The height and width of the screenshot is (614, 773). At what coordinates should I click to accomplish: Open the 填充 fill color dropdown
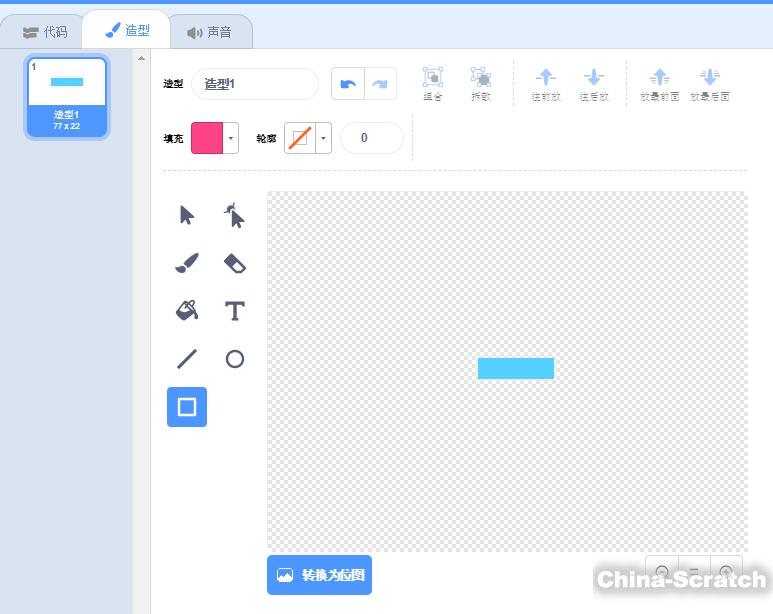pos(231,138)
